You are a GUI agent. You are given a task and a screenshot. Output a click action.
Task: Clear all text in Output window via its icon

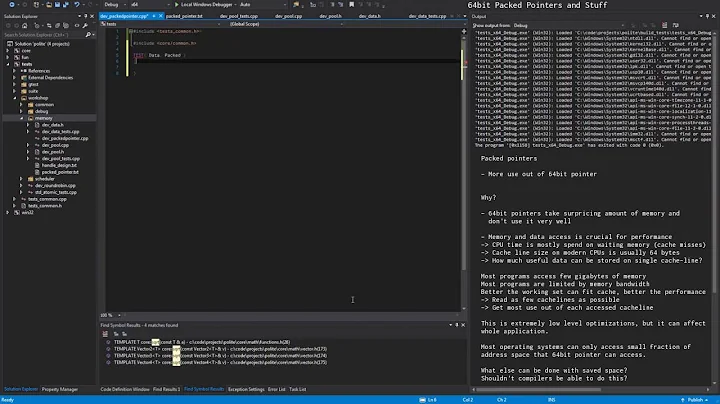click(664, 25)
